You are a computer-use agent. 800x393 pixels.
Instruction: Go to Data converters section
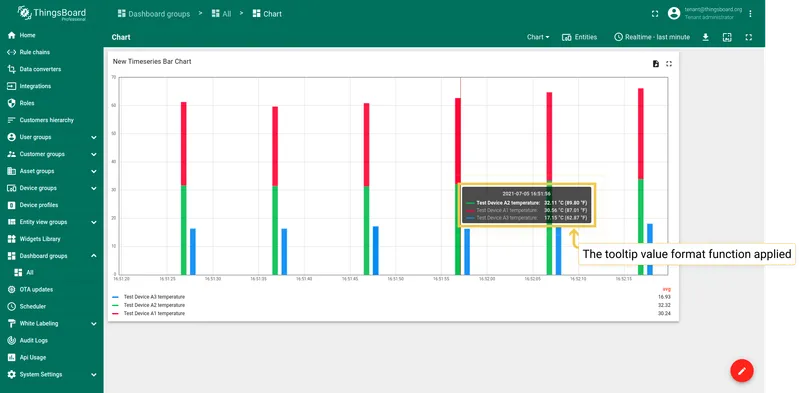[51, 69]
